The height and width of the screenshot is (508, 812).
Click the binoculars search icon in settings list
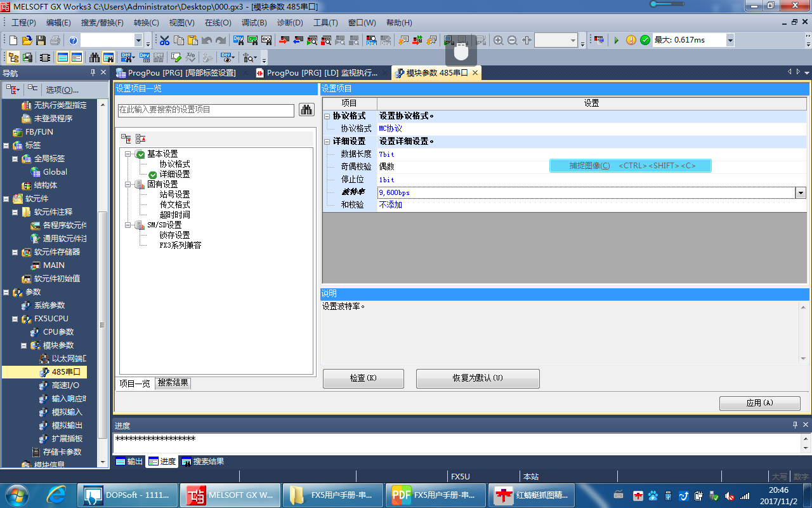306,110
